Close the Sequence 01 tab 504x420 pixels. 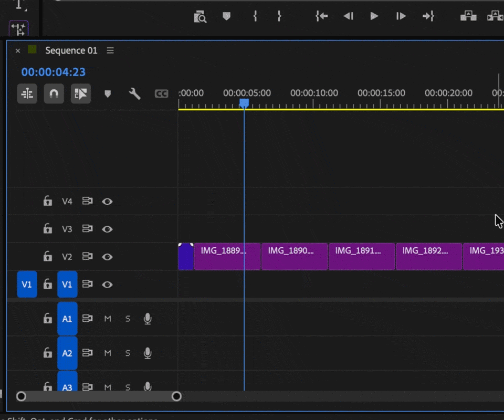coord(18,51)
